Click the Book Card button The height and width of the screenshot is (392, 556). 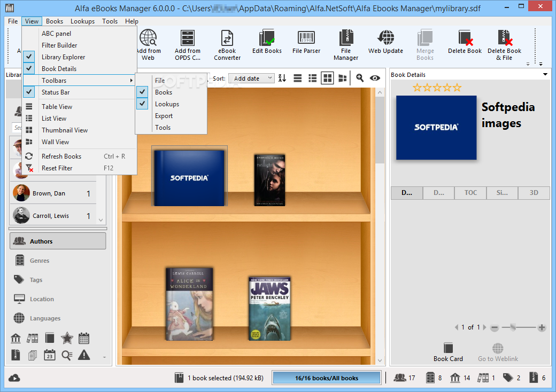(x=448, y=352)
